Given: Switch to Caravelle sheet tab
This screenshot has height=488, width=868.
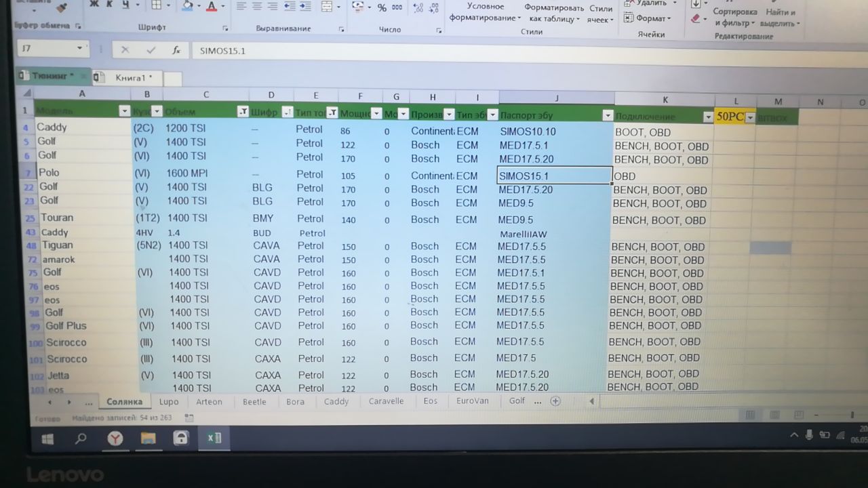Looking at the screenshot, I should click(386, 401).
